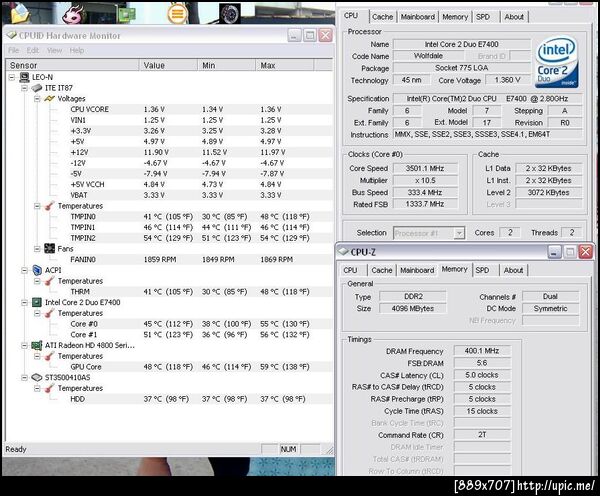Click the Min column header
Screen dimensions: 600x496
tap(227, 65)
